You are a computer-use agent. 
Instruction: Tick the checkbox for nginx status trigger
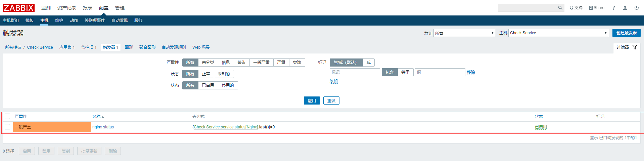[7, 127]
